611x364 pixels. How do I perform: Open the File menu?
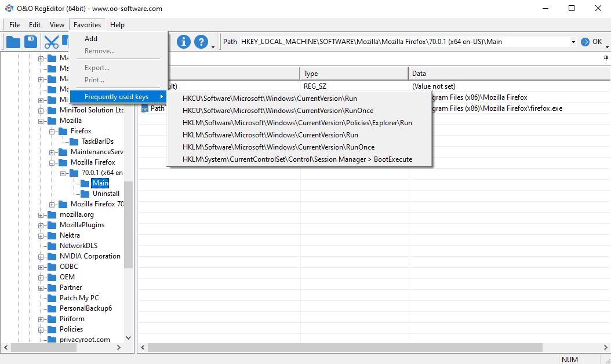click(14, 24)
